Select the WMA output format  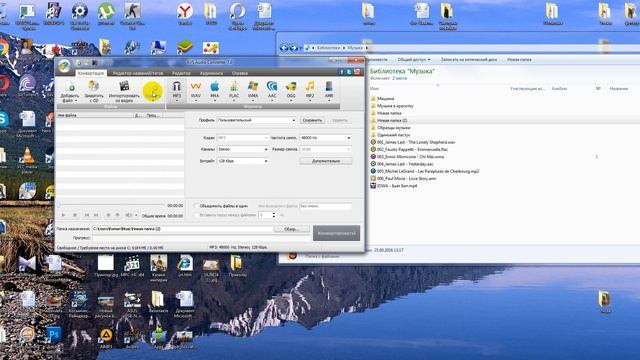pos(253,91)
